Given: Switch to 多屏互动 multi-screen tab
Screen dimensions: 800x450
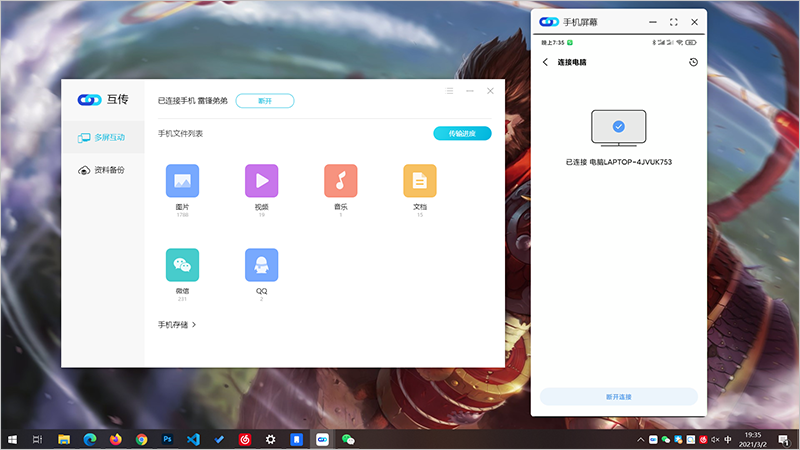Looking at the screenshot, I should click(103, 137).
